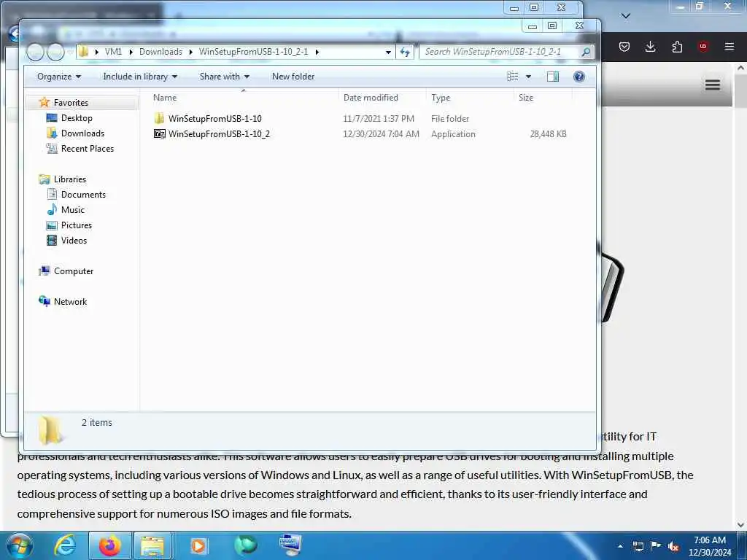747x560 pixels.
Task: Open Favorites in navigation pane
Action: tap(71, 102)
